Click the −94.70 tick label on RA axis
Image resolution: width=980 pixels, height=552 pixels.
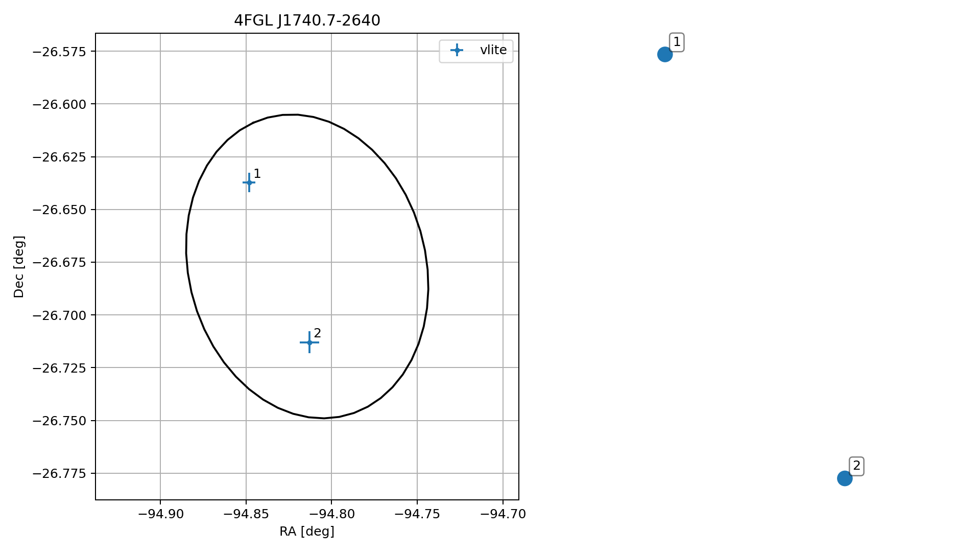[503, 514]
